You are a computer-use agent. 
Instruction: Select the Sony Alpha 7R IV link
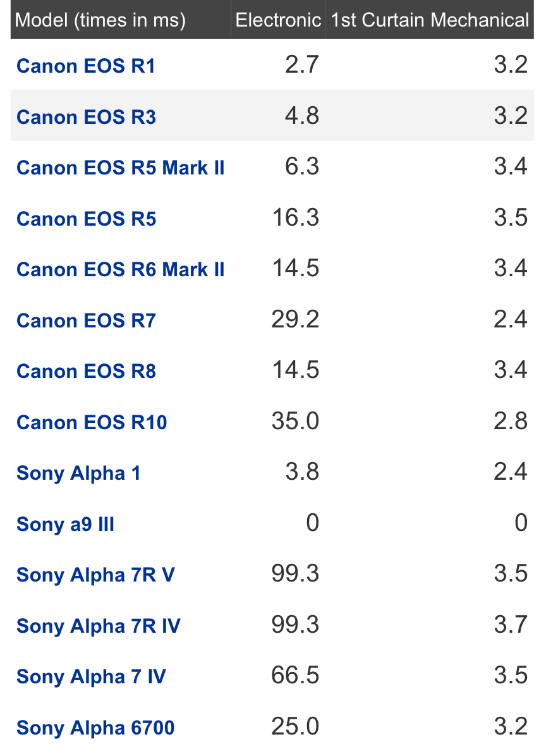(98, 626)
